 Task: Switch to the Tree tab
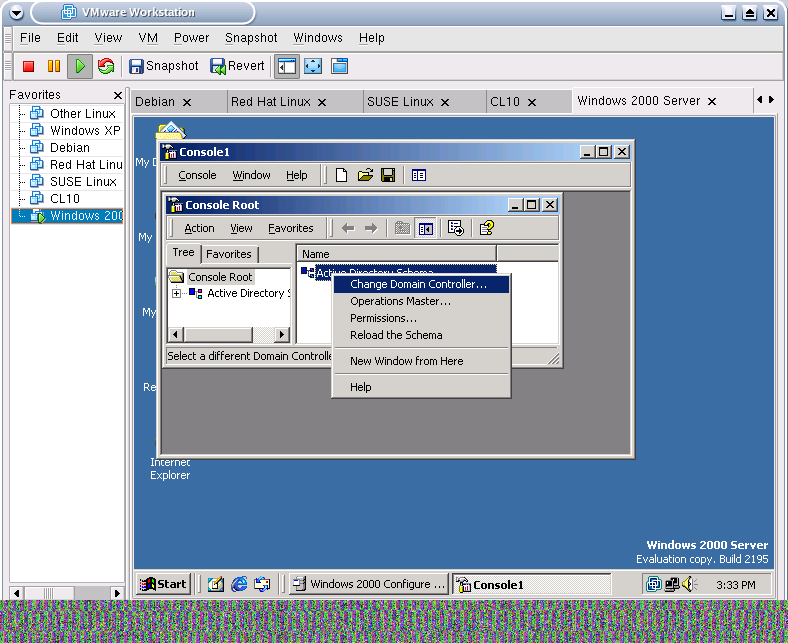[x=183, y=252]
